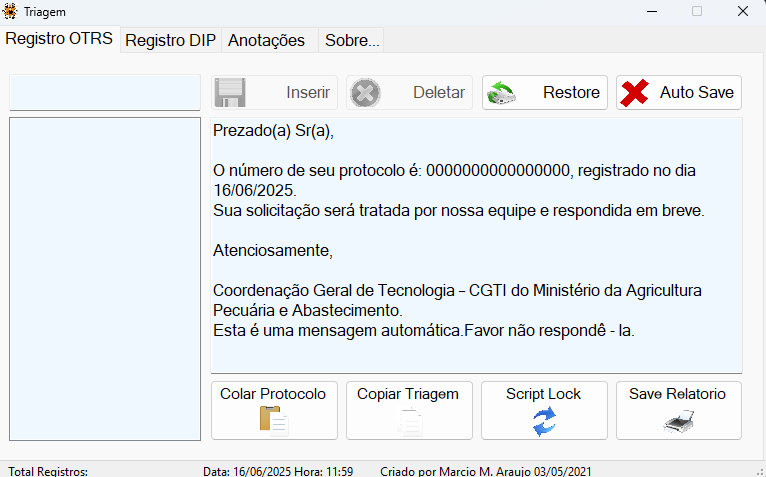Click the empty input field above list
The width and height of the screenshot is (766, 477).
(x=105, y=92)
